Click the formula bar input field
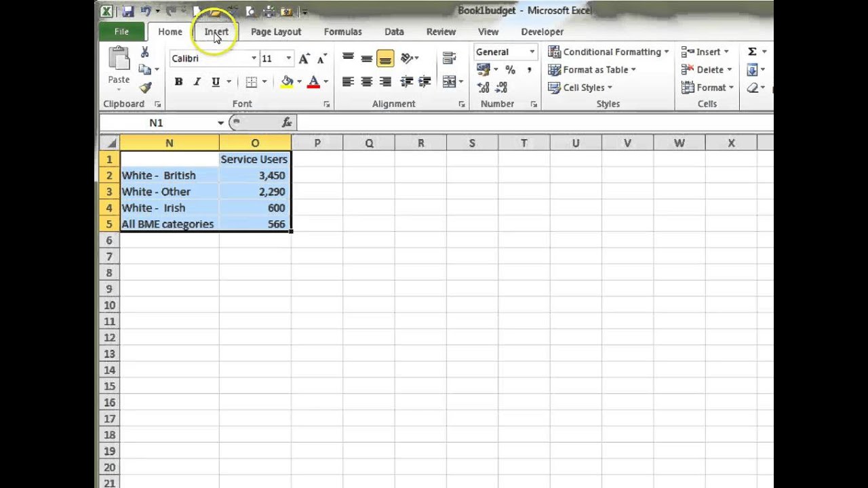Image resolution: width=868 pixels, height=488 pixels. click(x=536, y=123)
